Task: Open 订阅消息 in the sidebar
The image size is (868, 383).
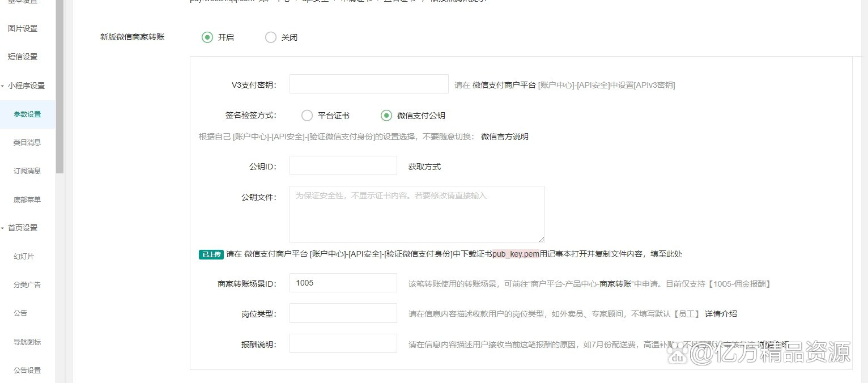Action: 27,171
